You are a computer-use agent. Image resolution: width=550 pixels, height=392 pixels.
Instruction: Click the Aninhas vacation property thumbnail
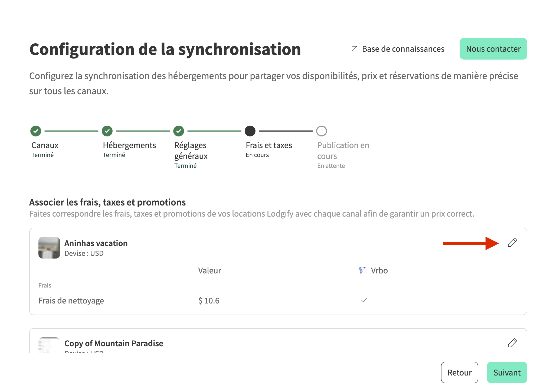(x=49, y=248)
